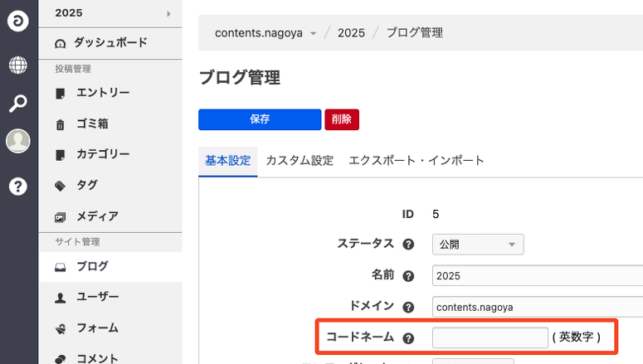
Task: Open the user avatar profile icon
Action: coord(18,142)
